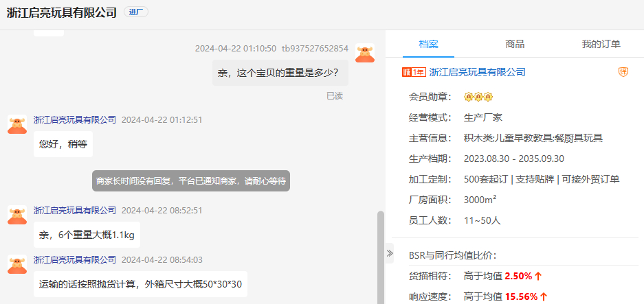This screenshot has width=644, height=304.
Task: Click the 生产厂家 business mode value
Action: [483, 118]
